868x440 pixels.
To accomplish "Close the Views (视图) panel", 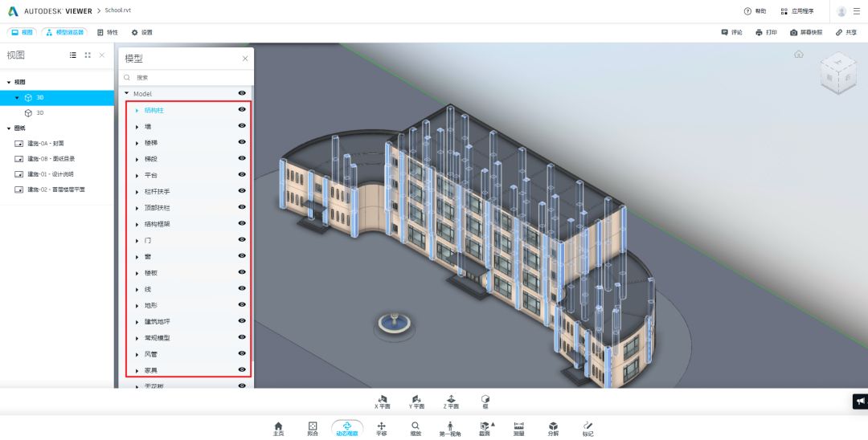I will [x=102, y=55].
